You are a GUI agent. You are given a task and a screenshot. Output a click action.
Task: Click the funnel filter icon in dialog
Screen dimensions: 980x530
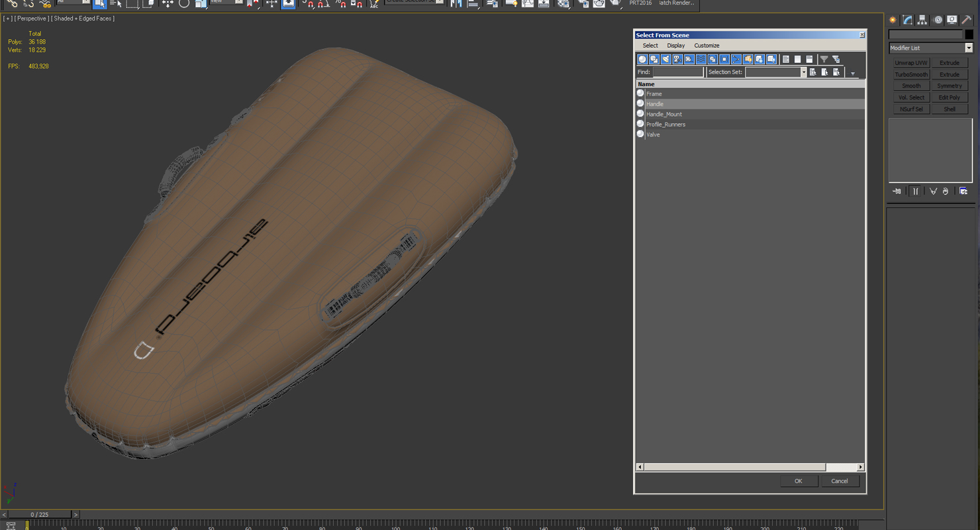coord(824,60)
